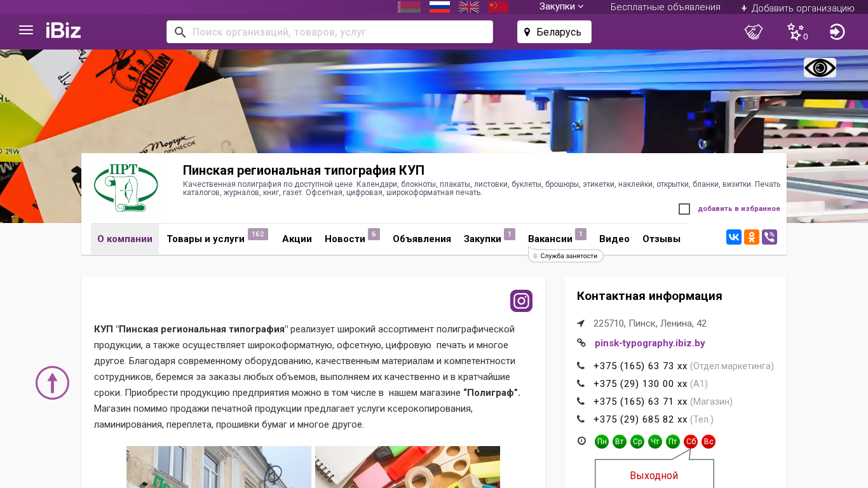Click Бесплатные объявления link
The width and height of the screenshot is (868, 488).
point(665,7)
